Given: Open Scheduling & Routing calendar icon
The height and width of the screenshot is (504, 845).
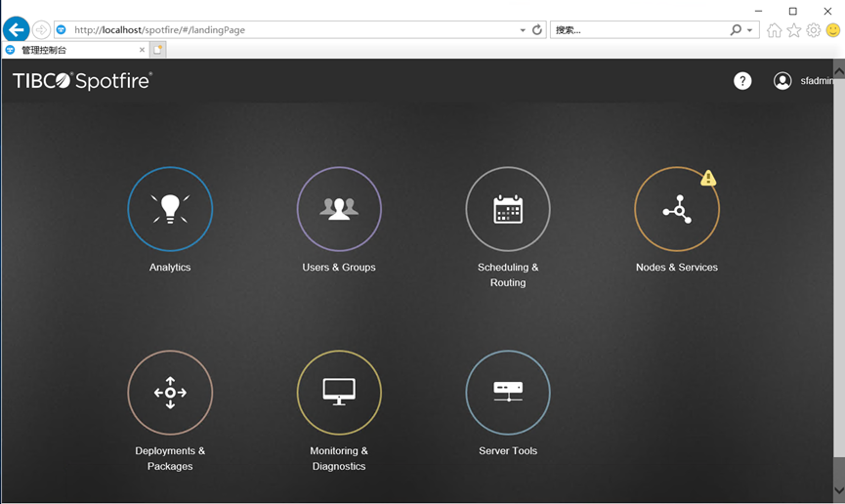Looking at the screenshot, I should pyautogui.click(x=508, y=209).
